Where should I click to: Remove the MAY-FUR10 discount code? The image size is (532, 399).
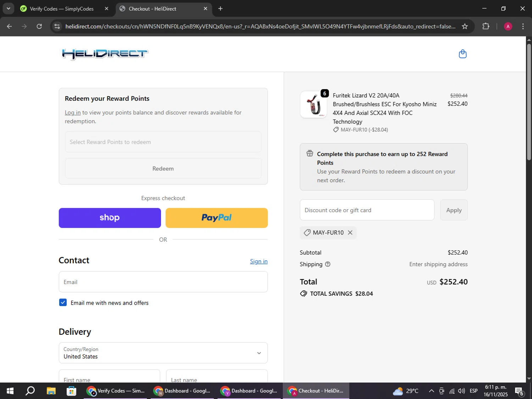pos(350,233)
